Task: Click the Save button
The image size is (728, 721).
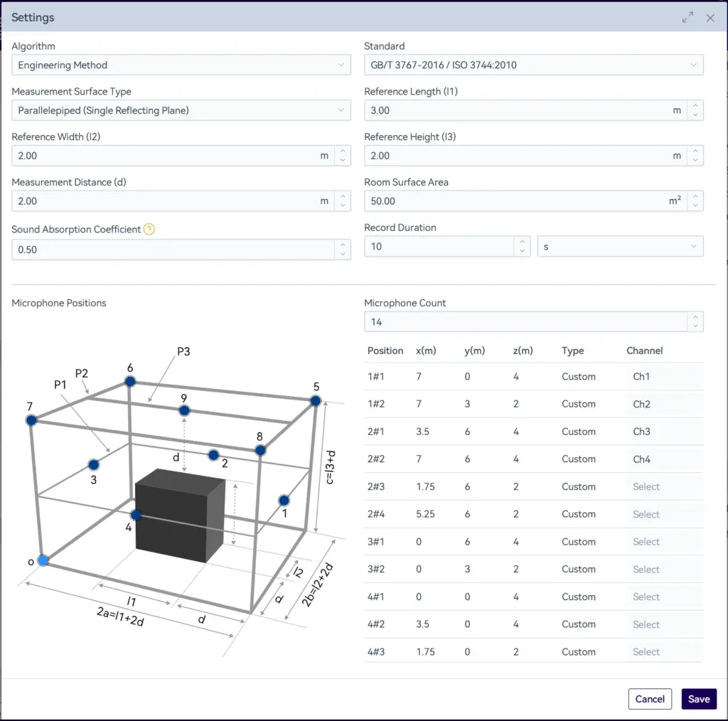Action: 699,699
